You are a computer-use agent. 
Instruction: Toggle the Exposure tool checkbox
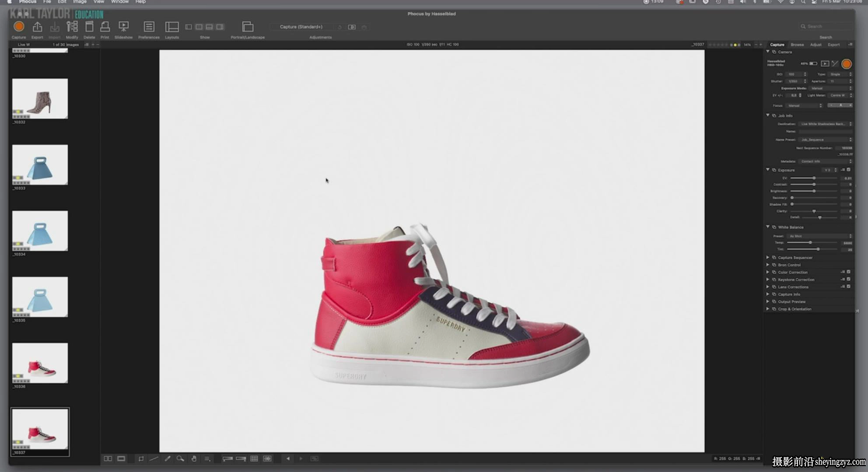[848, 170]
